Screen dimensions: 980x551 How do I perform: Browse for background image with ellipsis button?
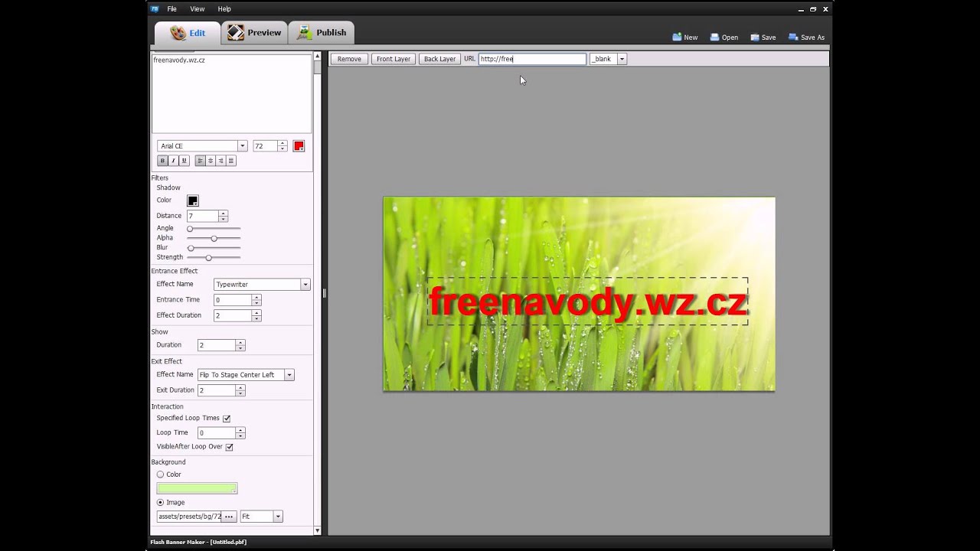point(228,517)
